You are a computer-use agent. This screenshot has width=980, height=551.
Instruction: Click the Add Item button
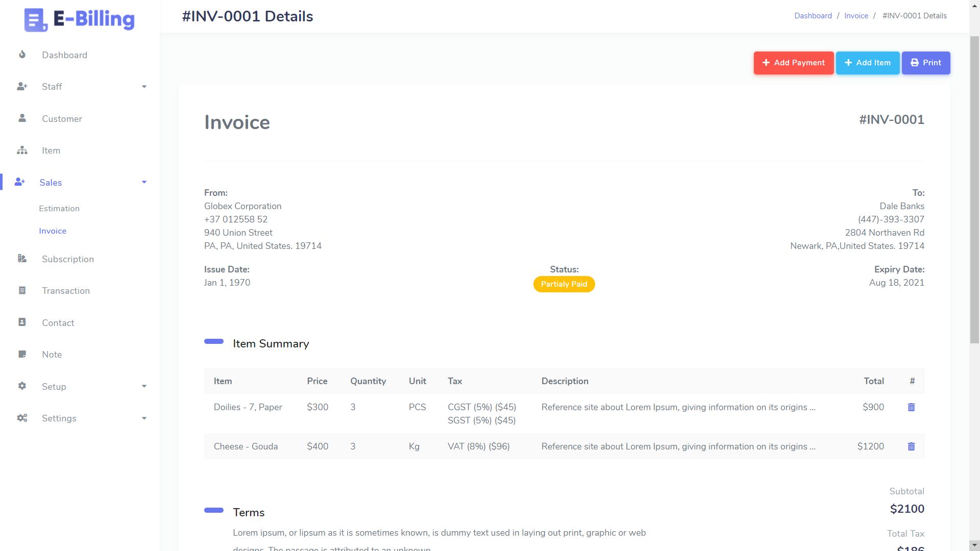pyautogui.click(x=867, y=63)
